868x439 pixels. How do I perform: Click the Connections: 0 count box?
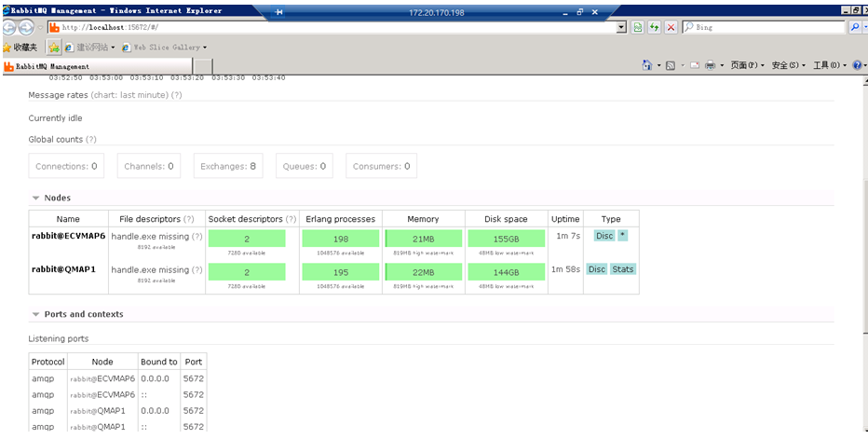coord(66,166)
